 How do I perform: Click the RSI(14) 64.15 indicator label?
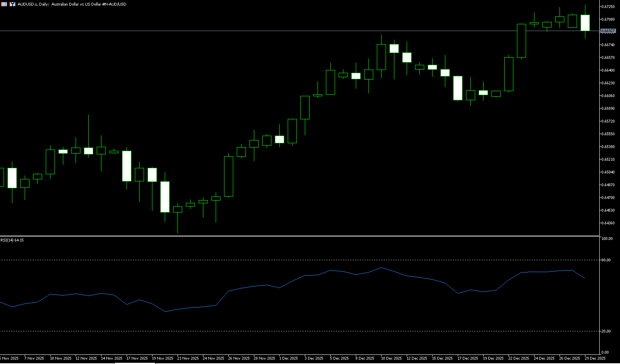[x=12, y=240]
